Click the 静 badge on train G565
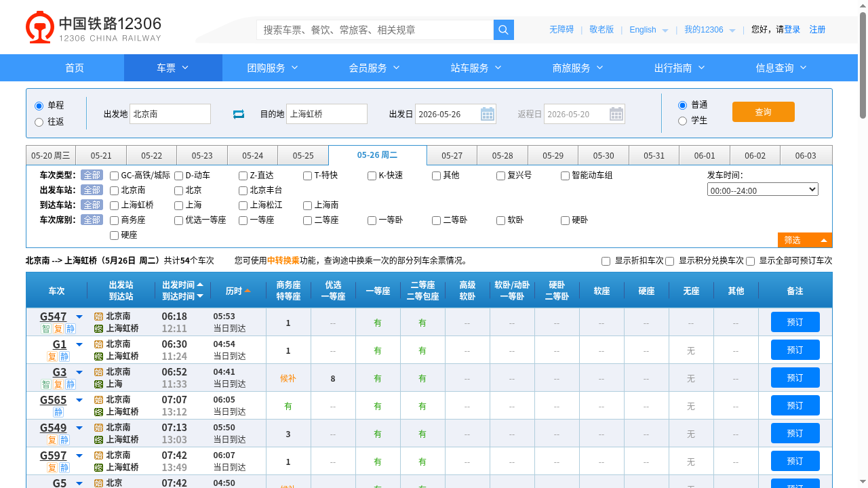 pyautogui.click(x=58, y=412)
